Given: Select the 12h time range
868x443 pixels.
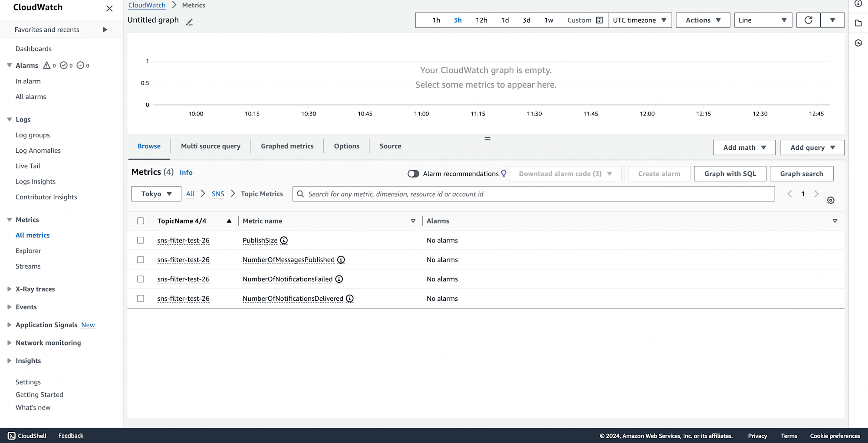Looking at the screenshot, I should (x=481, y=20).
